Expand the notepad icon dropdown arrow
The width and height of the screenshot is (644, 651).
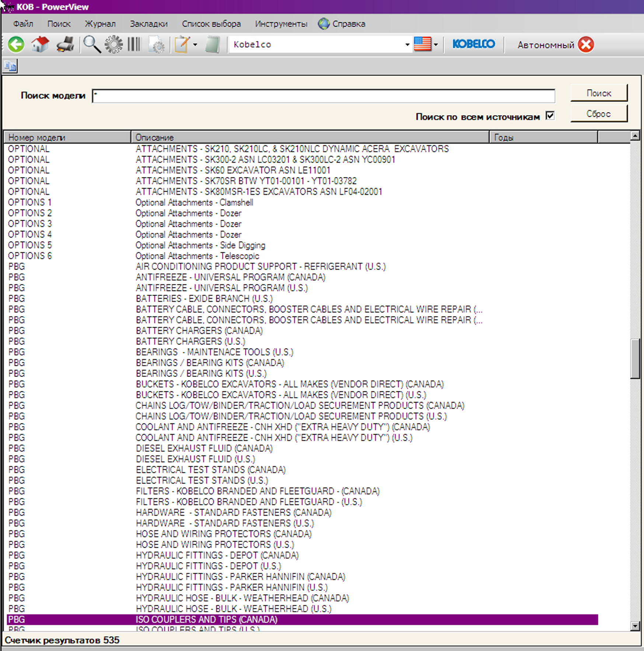[x=195, y=45]
